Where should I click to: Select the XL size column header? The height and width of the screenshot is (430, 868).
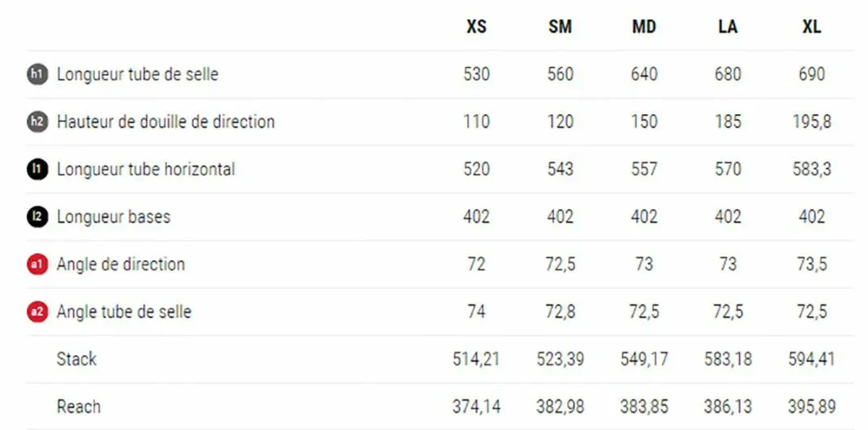[x=811, y=27]
